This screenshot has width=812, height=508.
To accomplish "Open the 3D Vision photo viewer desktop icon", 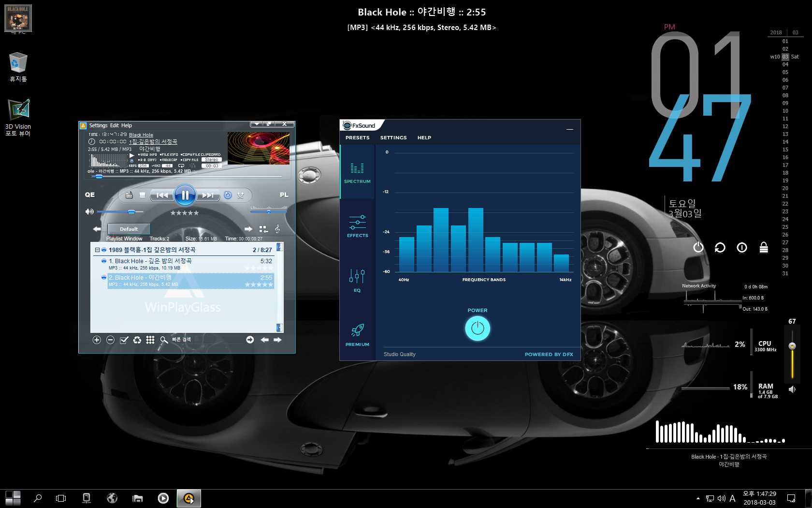I will coord(18,118).
